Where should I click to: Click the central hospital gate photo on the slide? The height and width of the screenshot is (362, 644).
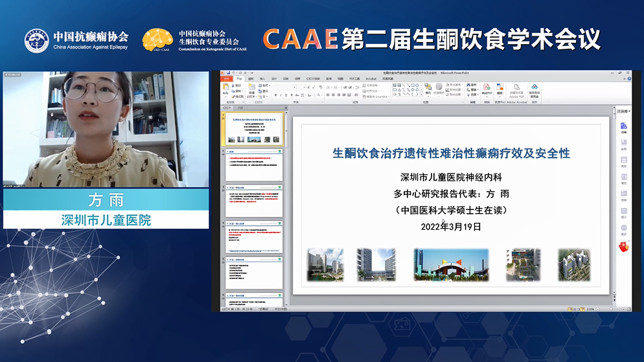(451, 264)
